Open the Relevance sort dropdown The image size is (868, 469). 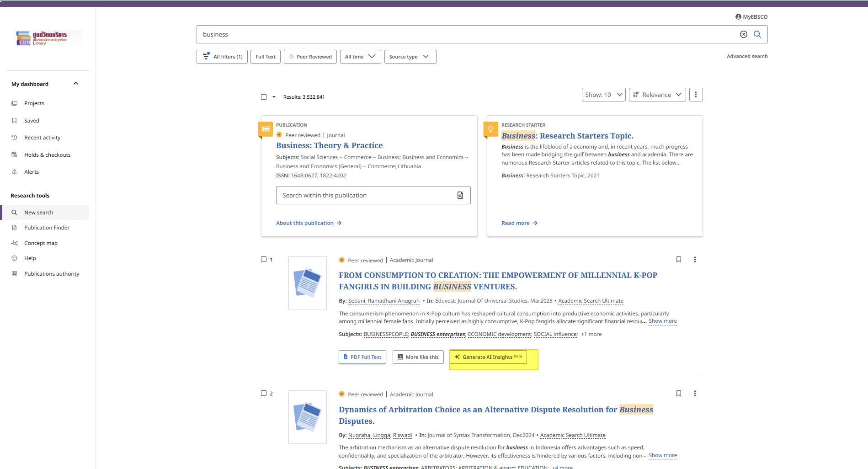tap(657, 95)
